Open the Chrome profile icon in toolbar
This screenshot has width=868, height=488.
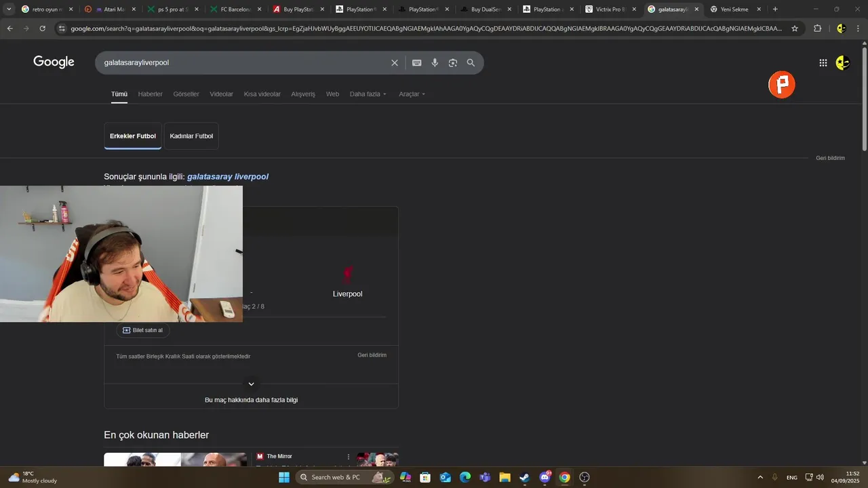click(841, 28)
